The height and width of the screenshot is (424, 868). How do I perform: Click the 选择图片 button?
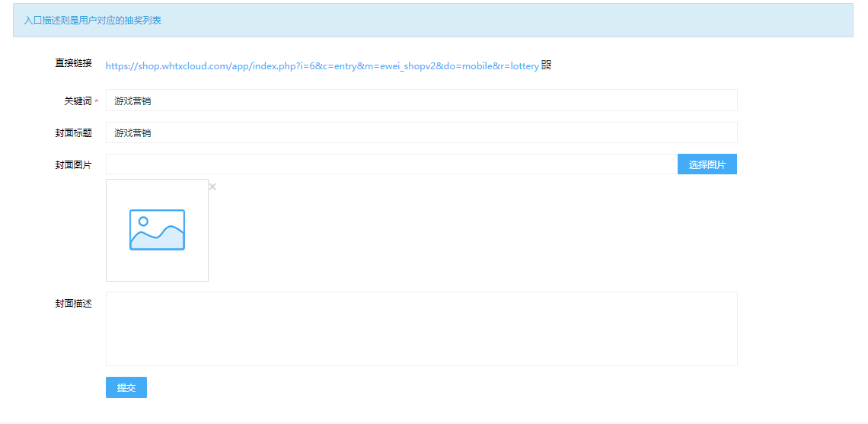pos(707,164)
